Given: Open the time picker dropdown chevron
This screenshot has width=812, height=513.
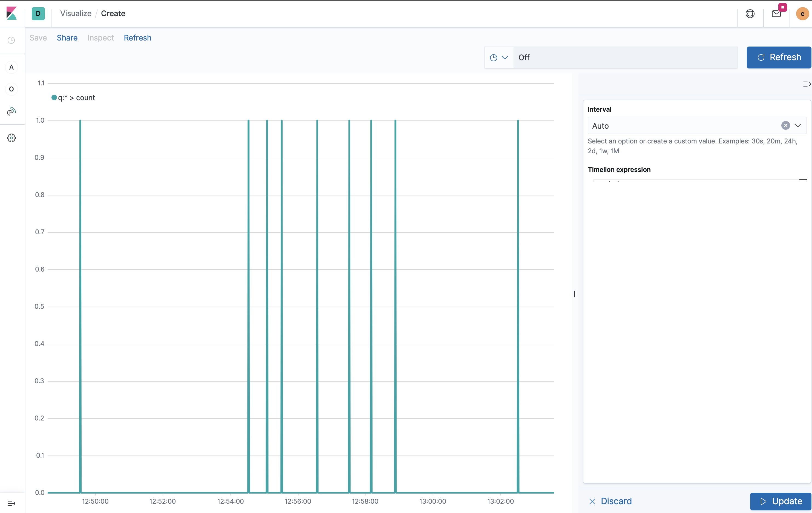Looking at the screenshot, I should coord(505,57).
